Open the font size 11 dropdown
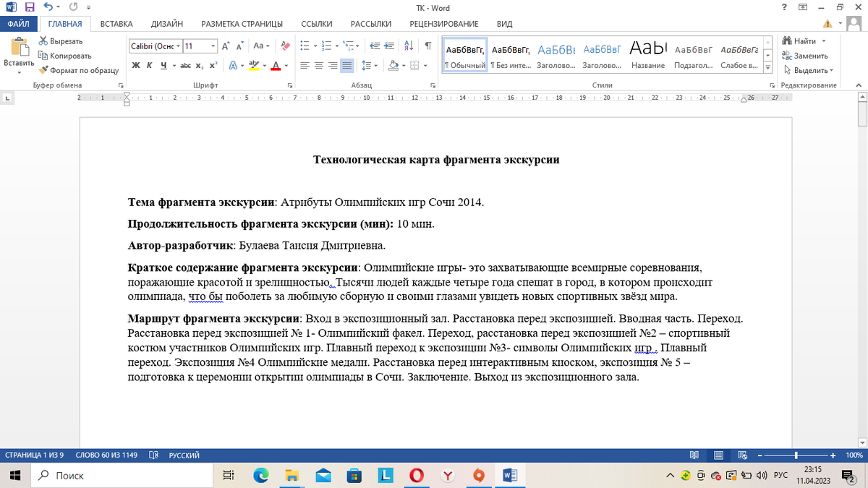This screenshot has height=488, width=868. tap(213, 46)
